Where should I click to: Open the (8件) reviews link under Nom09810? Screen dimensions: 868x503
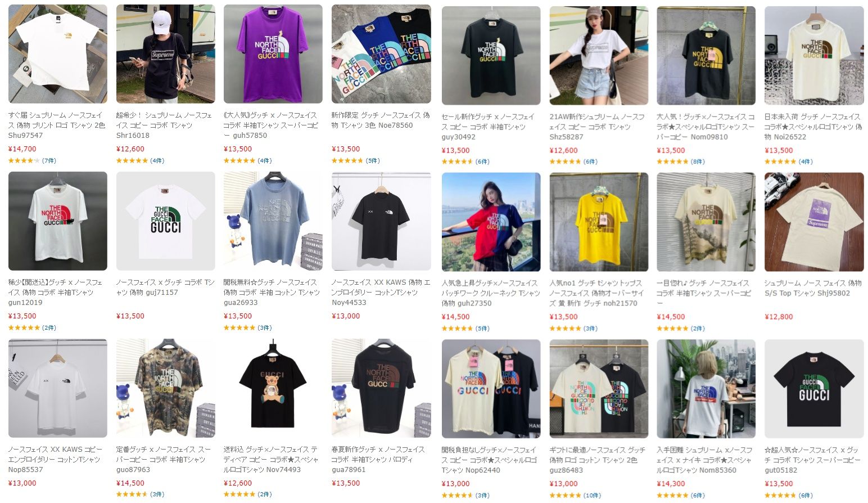698,161
